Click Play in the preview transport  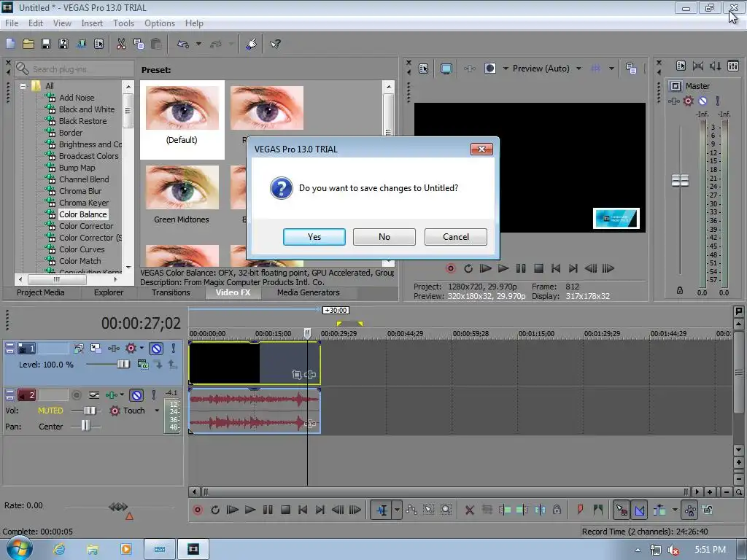click(x=503, y=268)
